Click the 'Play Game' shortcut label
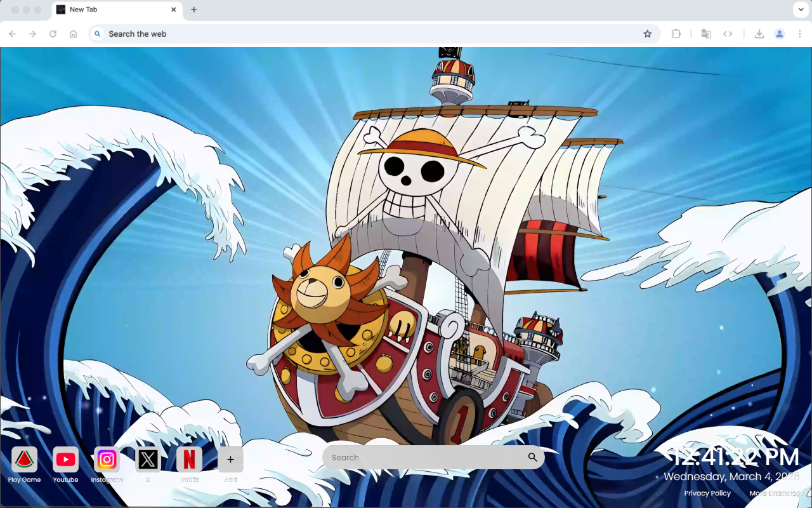 [x=24, y=480]
